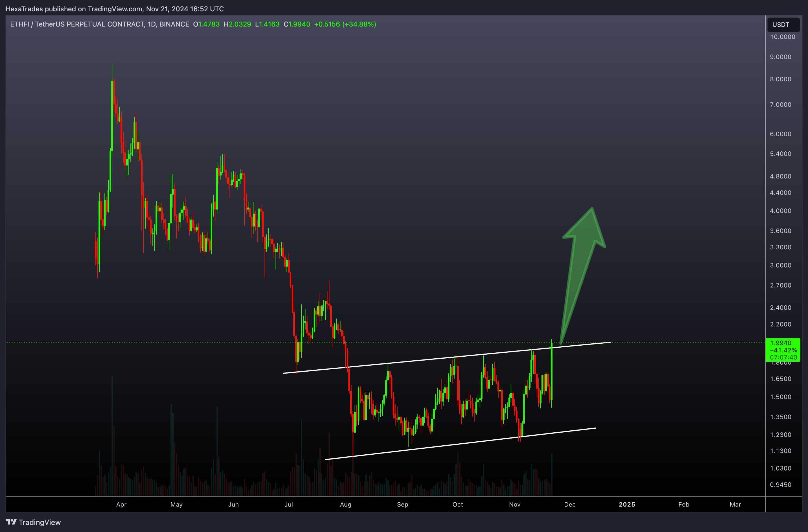Click the Sep label on time axis
Screen dimensions: 808x532
click(x=403, y=505)
